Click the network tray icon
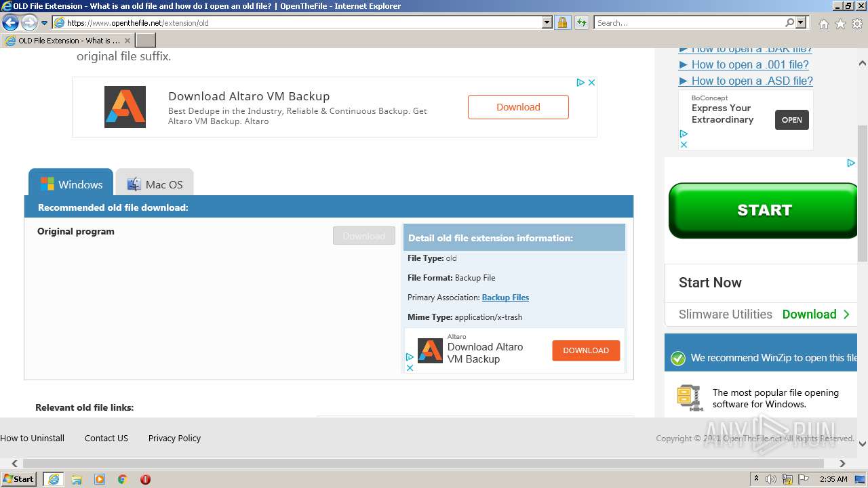This screenshot has width=868, height=488. point(787,479)
